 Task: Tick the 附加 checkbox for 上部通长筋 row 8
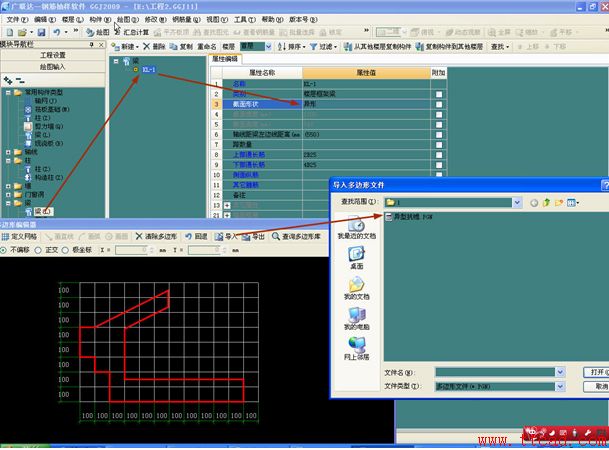click(439, 155)
